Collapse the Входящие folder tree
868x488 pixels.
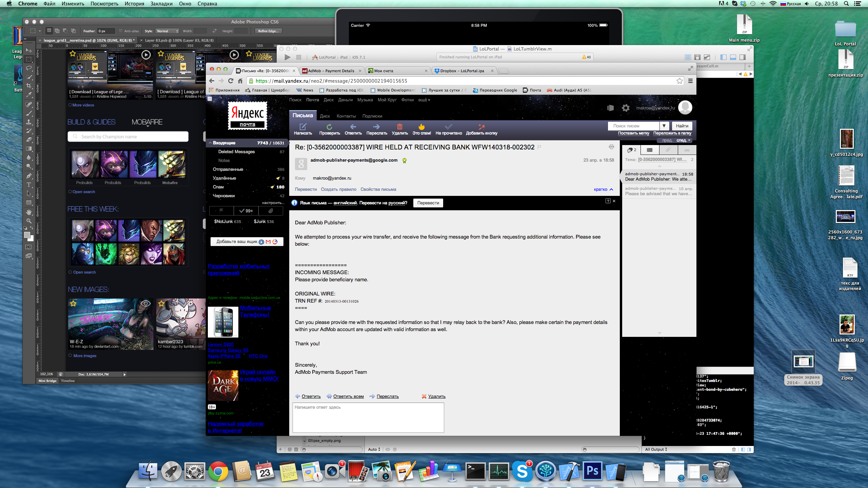pyautogui.click(x=210, y=143)
